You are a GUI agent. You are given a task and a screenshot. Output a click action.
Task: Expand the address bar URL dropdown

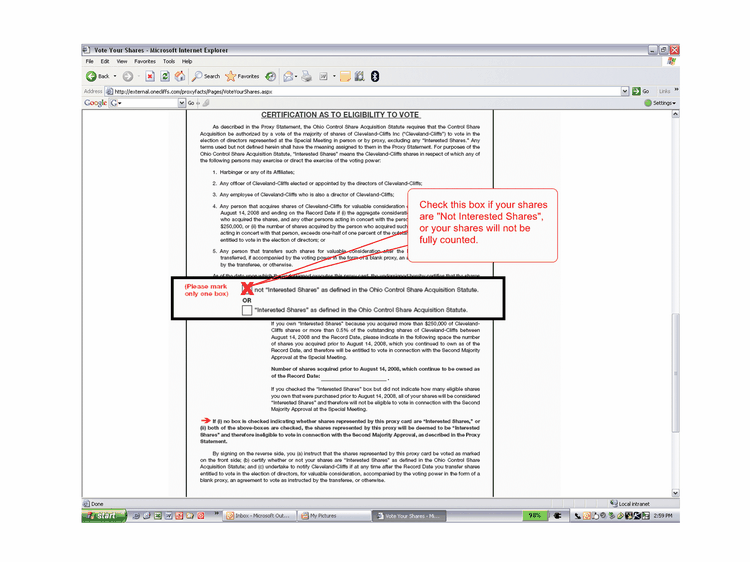point(626,90)
